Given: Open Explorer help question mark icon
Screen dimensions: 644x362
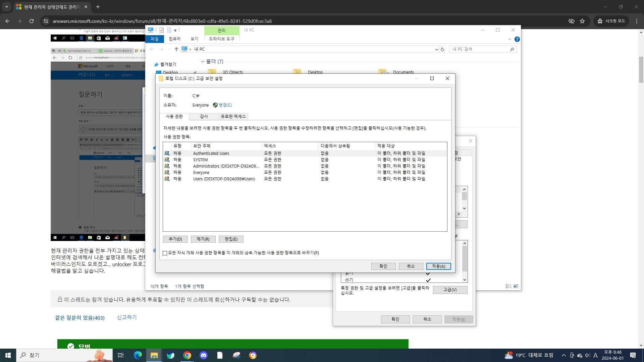Looking at the screenshot, I should [517, 39].
